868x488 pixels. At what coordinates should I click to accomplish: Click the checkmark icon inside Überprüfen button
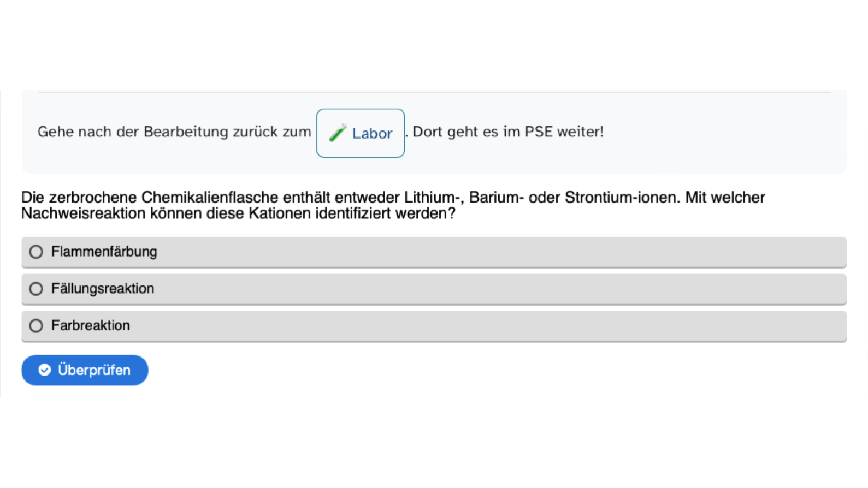coord(45,370)
